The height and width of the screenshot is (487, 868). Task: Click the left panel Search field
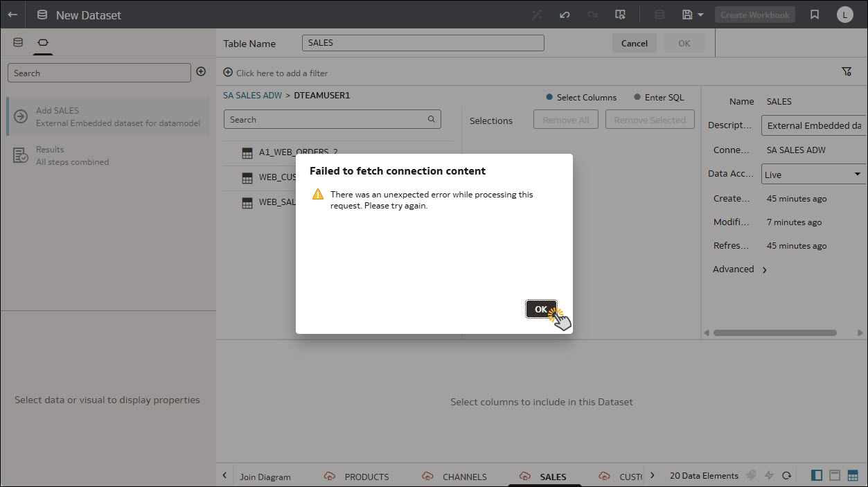click(99, 73)
